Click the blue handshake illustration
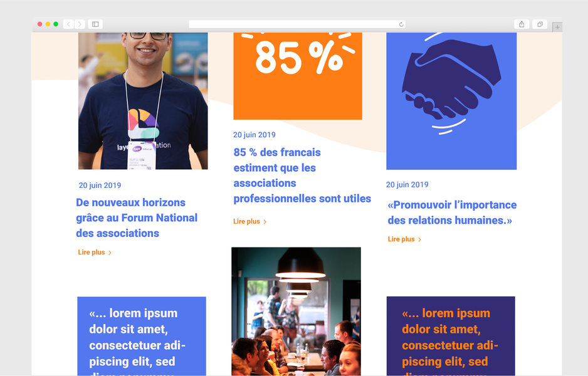588x376 pixels. pyautogui.click(x=451, y=101)
